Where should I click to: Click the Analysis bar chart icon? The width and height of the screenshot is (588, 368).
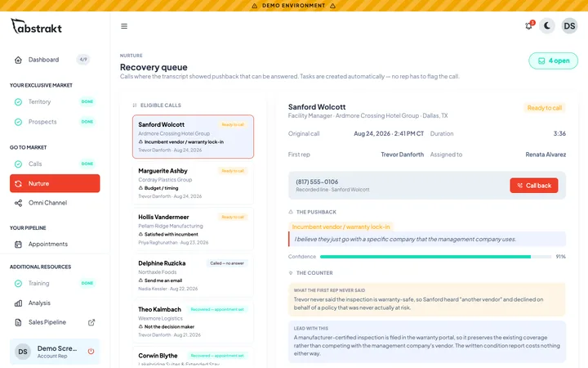pyautogui.click(x=18, y=303)
